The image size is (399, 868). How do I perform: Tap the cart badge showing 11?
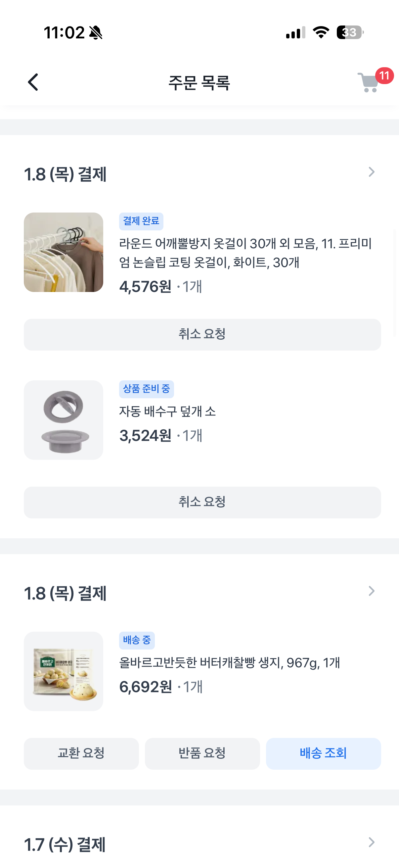pyautogui.click(x=384, y=75)
